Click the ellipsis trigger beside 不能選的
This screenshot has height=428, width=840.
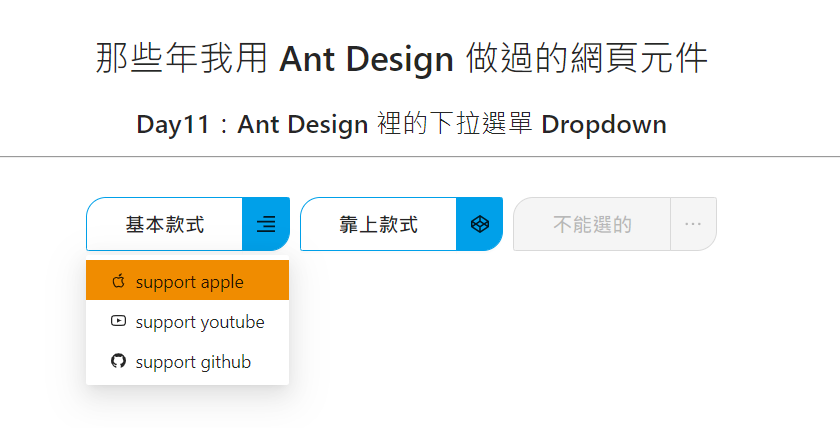693,224
